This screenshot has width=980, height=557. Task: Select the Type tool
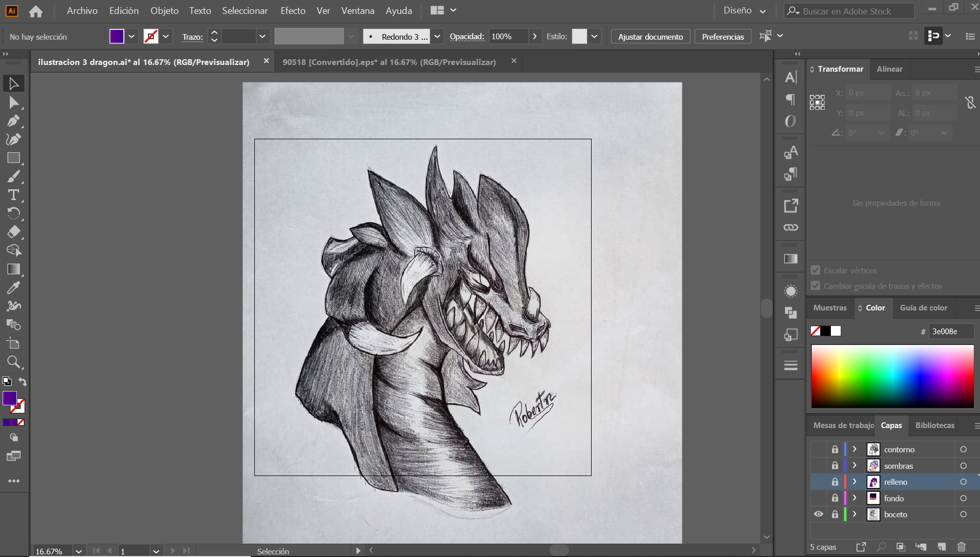pos(14,195)
